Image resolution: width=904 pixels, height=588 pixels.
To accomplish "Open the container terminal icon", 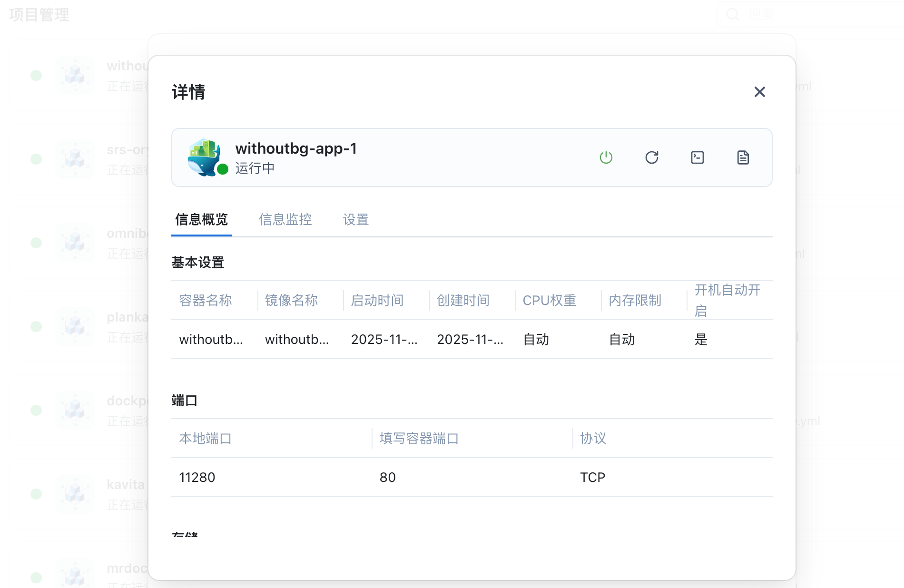I will (697, 157).
